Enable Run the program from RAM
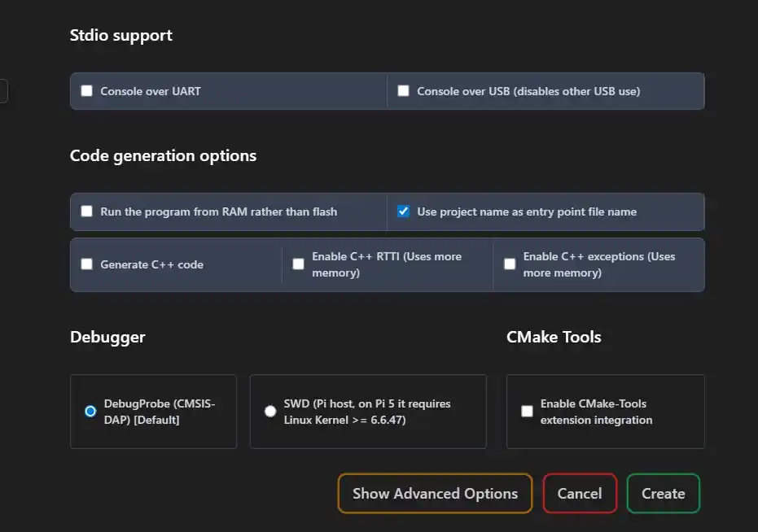 [86, 211]
